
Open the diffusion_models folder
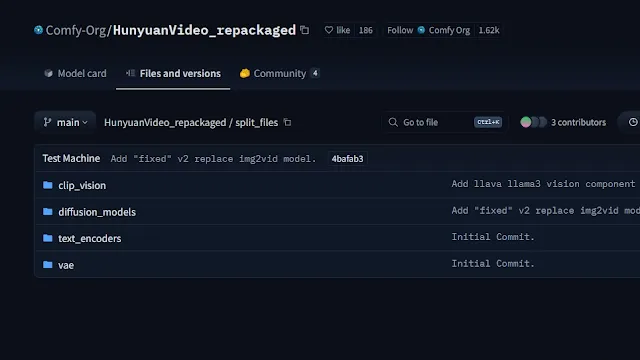tap(97, 212)
